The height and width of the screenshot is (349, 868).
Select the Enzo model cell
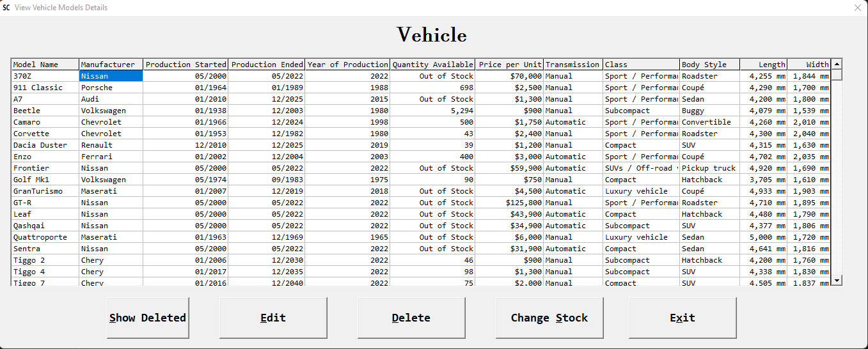pos(45,157)
